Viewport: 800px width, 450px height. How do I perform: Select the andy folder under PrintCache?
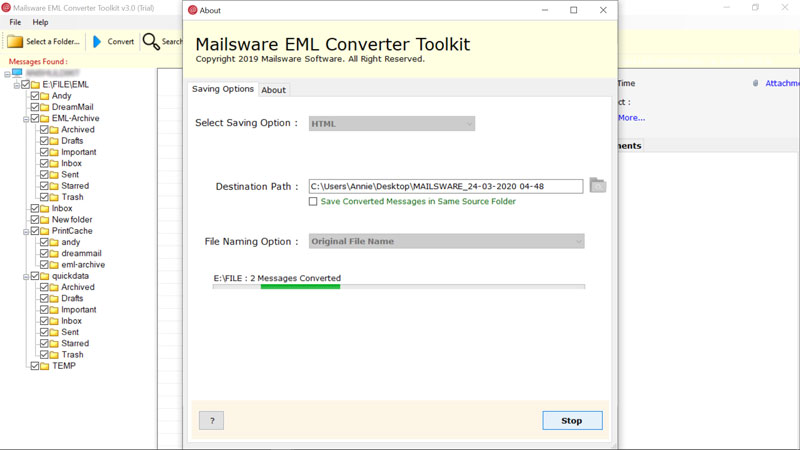click(70, 242)
